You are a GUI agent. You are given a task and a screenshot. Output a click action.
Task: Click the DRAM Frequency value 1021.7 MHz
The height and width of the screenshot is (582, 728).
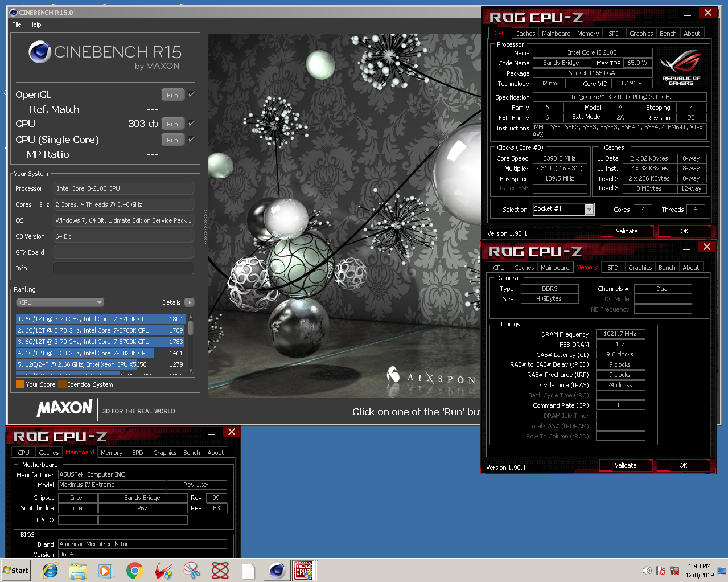620,334
